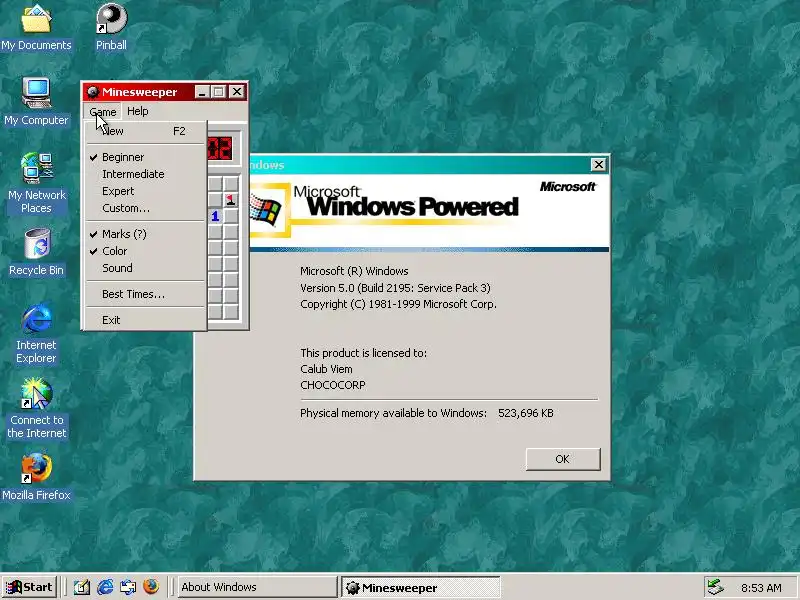Image resolution: width=800 pixels, height=600 pixels.
Task: Click the Copyright 1981-1999 line
Action: coord(398,304)
